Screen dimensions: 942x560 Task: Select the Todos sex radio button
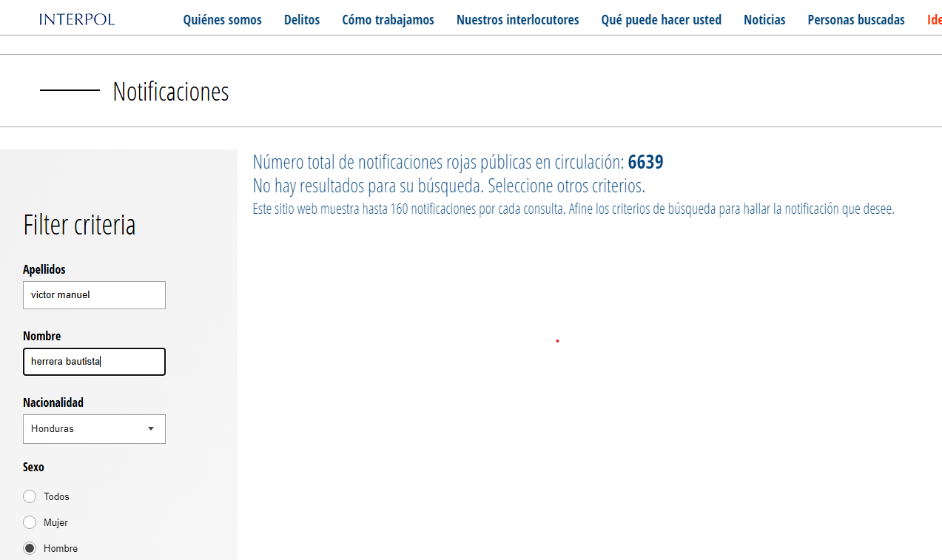coord(30,496)
